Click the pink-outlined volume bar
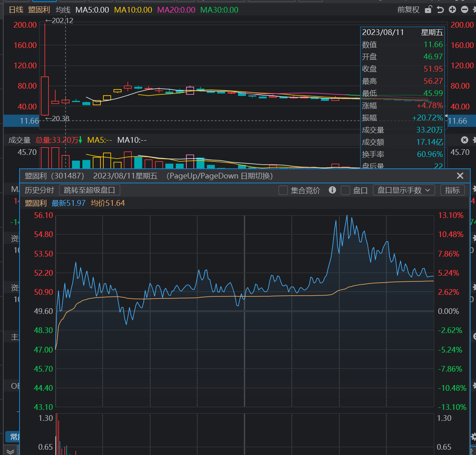Image resolution: width=476 pixels, height=455 pixels. (190, 161)
